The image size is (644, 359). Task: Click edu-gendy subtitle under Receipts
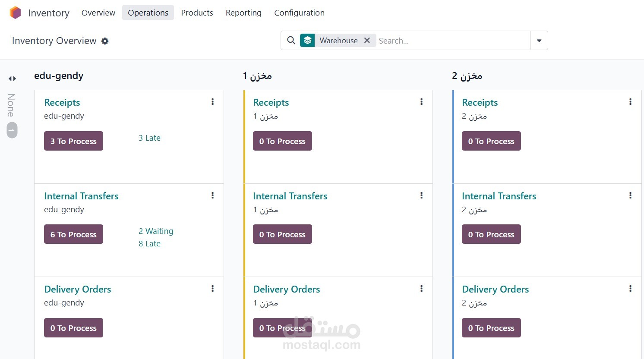[x=64, y=116]
